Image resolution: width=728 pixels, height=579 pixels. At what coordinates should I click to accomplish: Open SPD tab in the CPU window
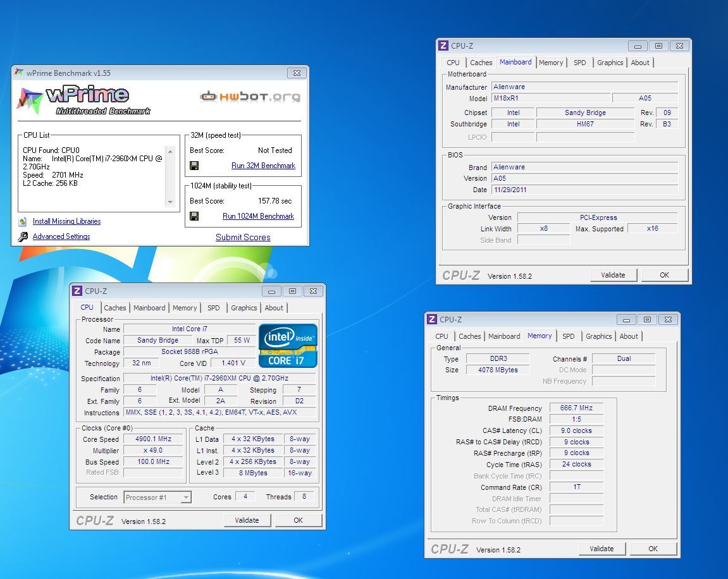tap(214, 308)
